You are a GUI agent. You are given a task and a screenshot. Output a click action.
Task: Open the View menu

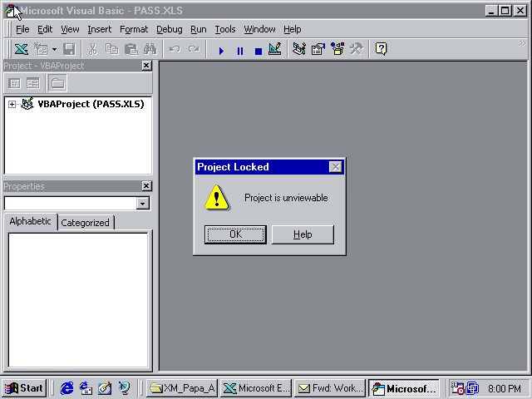70,30
